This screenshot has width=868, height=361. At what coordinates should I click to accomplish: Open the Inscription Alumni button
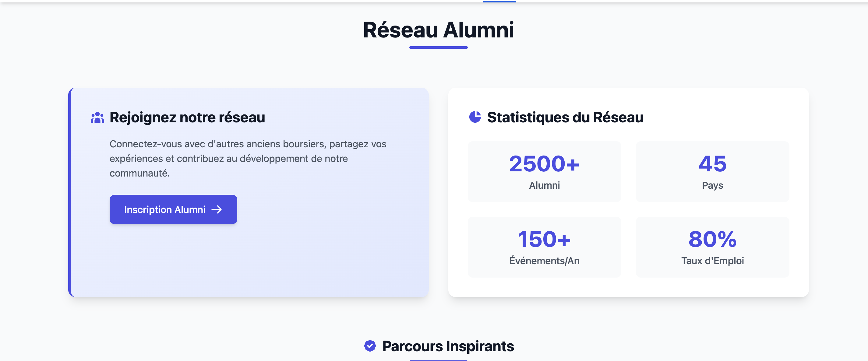tap(173, 209)
